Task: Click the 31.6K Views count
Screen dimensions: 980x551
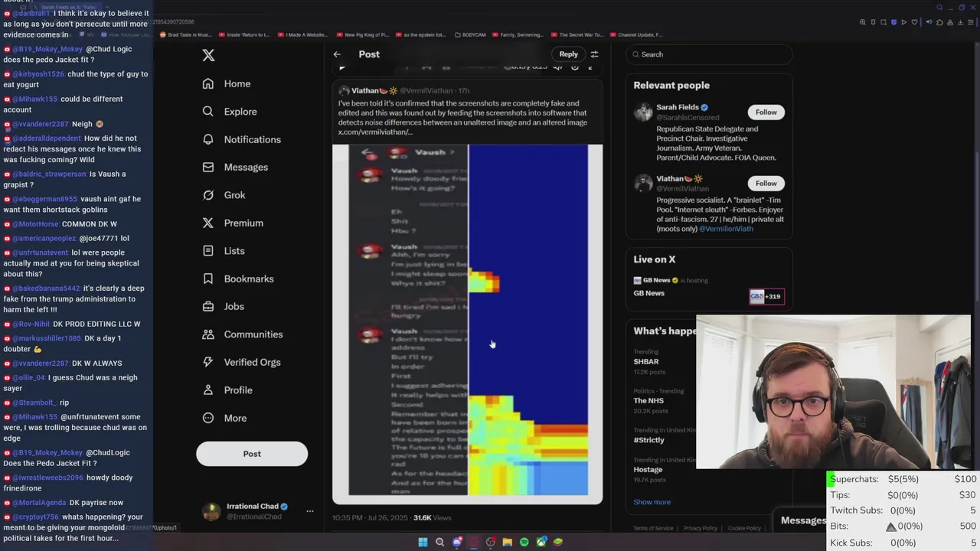Action: (x=433, y=518)
